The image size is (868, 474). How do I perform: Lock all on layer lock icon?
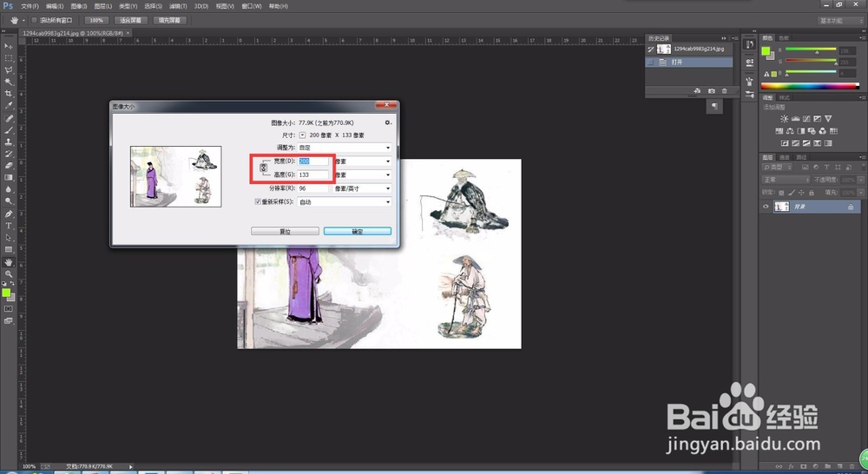[x=812, y=193]
